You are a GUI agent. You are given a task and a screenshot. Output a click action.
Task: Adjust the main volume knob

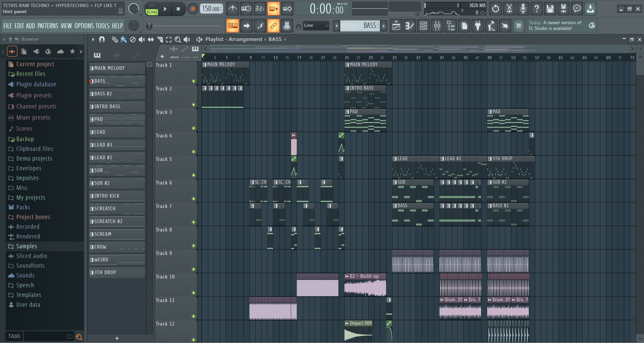[x=134, y=8]
